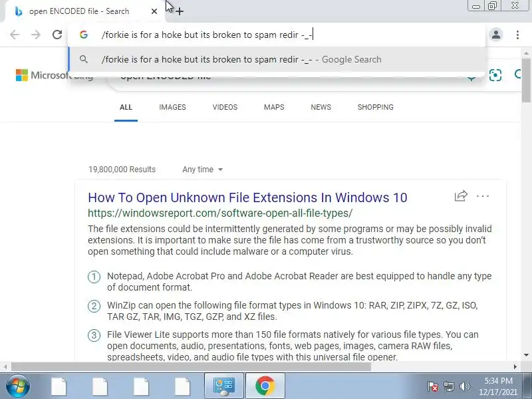The image size is (532, 399).
Task: Click the first blank document taskbar icon
Action: [59, 386]
